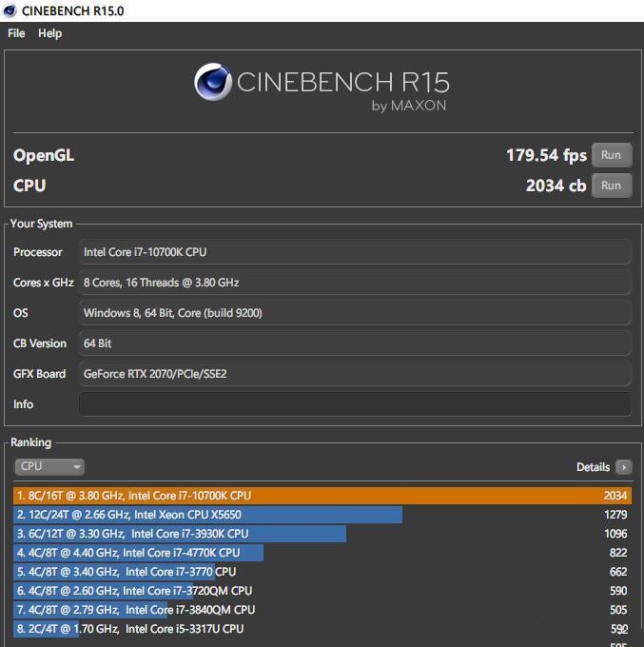Select ranking row Intel Core i7-3840QM
The image size is (644, 647).
point(322,610)
